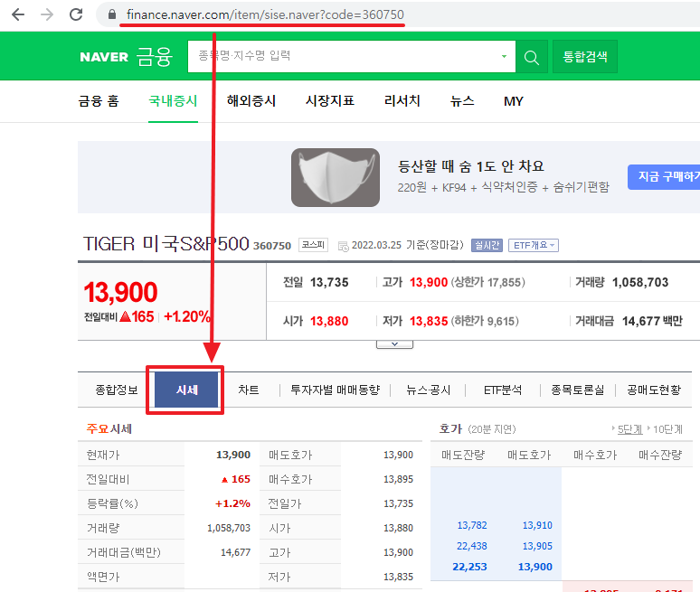
Task: Click the browser back arrow
Action: [18, 14]
